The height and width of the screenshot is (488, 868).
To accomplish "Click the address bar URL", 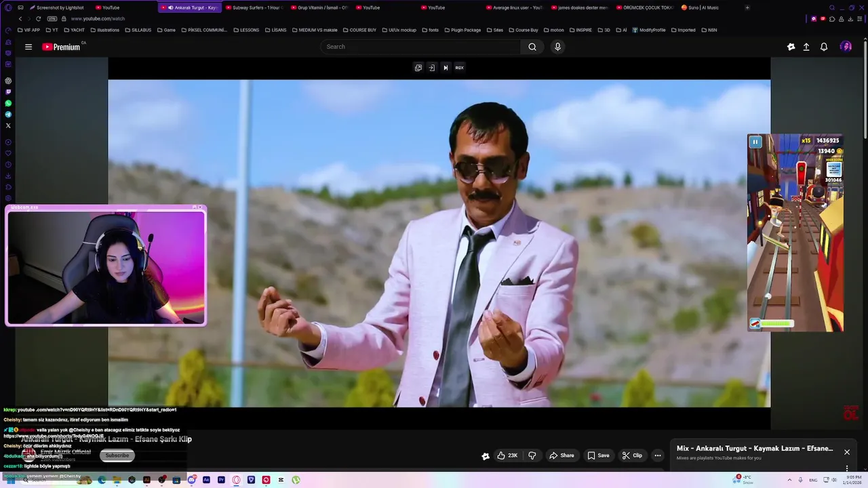I will point(98,19).
